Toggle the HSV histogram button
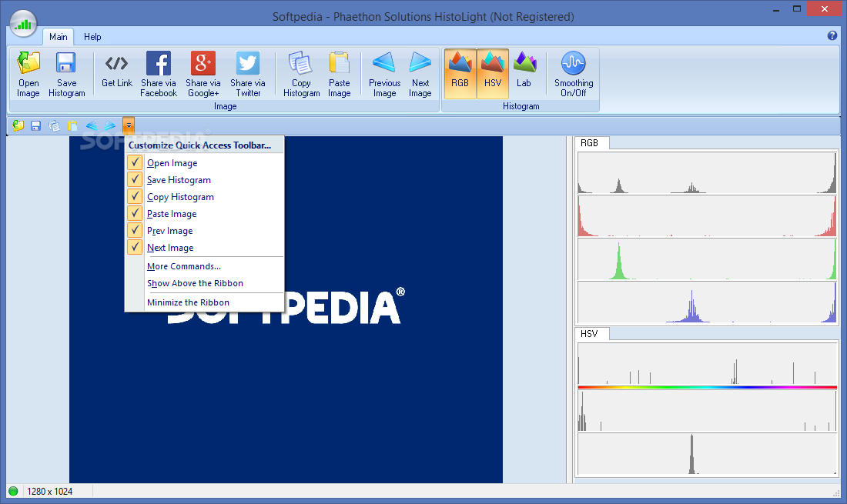 coord(493,74)
